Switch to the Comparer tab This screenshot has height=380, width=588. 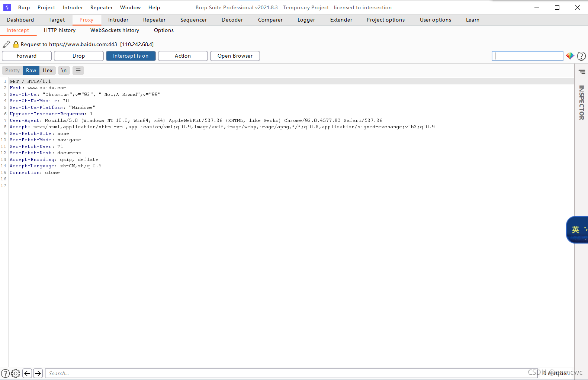click(270, 20)
